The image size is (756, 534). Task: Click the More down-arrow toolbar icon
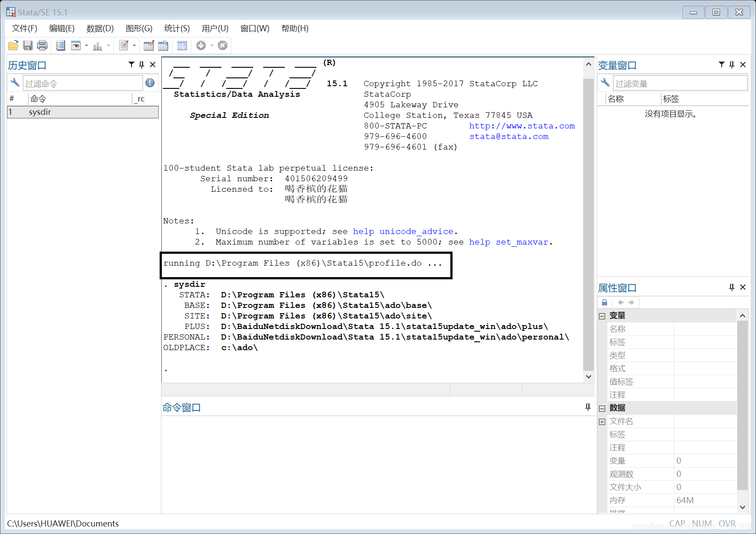pyautogui.click(x=201, y=45)
